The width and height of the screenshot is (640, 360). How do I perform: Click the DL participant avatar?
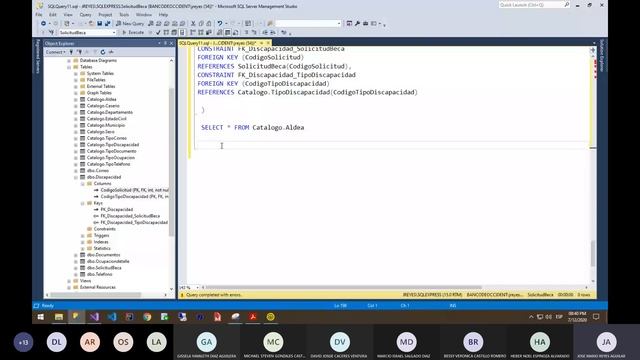pos(56,342)
